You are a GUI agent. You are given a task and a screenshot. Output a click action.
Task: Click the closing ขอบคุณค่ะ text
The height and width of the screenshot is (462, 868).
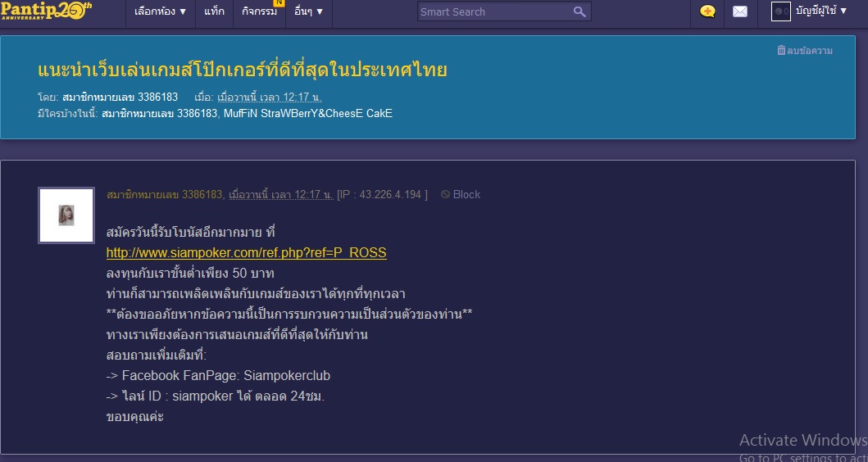pyautogui.click(x=134, y=417)
